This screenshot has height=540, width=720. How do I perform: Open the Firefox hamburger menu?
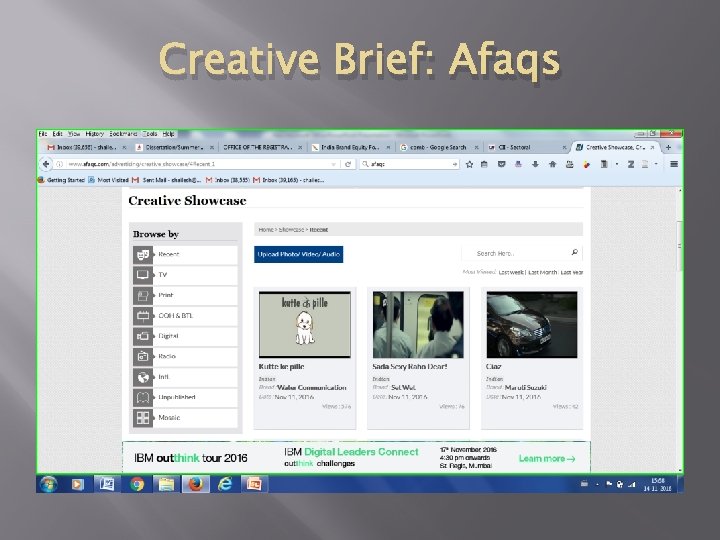click(674, 164)
